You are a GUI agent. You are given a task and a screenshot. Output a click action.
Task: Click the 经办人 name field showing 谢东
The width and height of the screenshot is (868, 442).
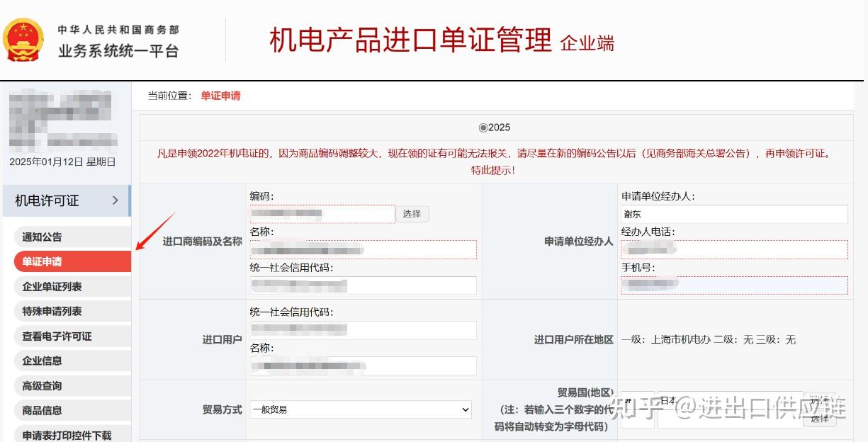click(733, 214)
